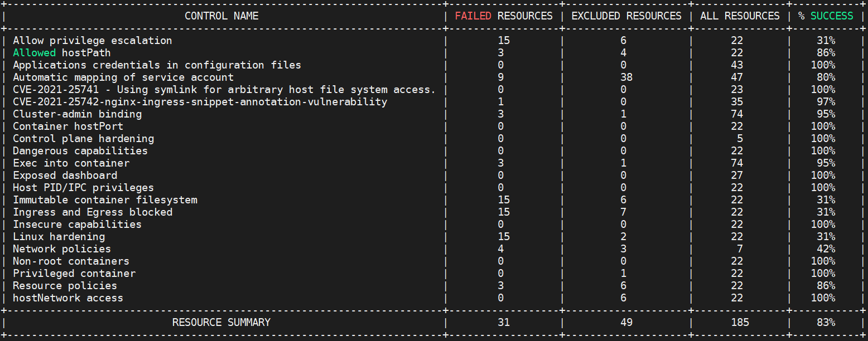868x341 pixels.
Task: Click the CONTROL NAME column header
Action: tap(221, 16)
